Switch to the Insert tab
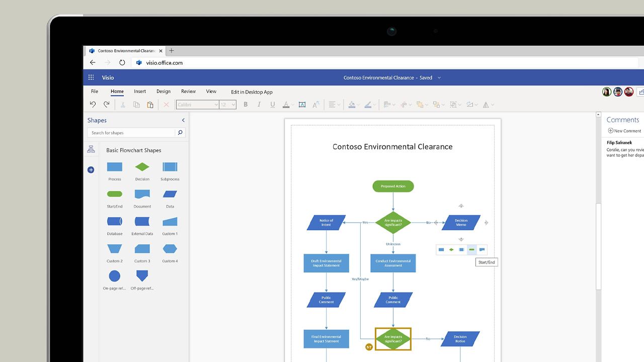 pos(140,92)
